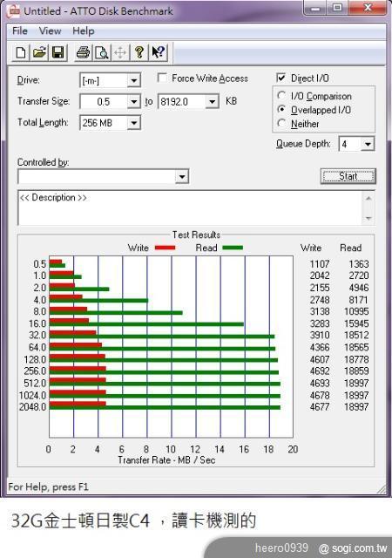Choose the Neither radio option
This screenshot has height=558, width=392.
[281, 123]
